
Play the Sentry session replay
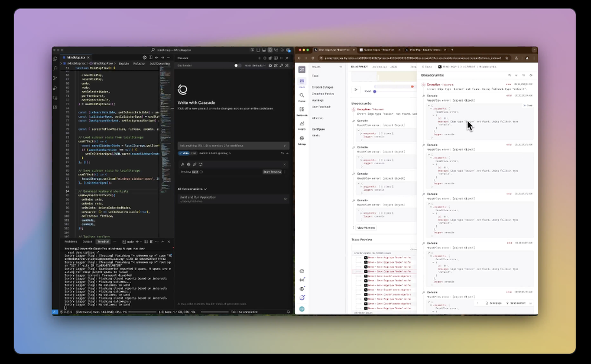point(355,89)
